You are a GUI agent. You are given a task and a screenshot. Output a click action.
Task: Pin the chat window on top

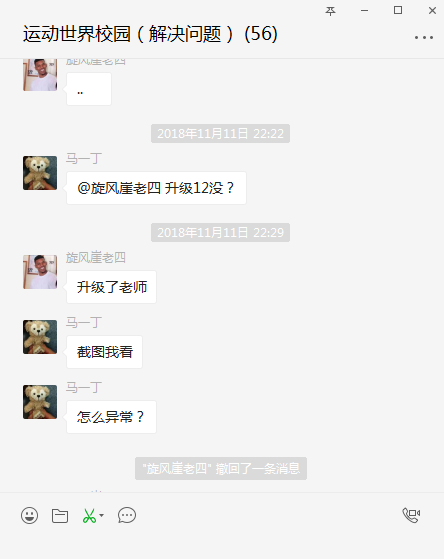click(x=330, y=11)
